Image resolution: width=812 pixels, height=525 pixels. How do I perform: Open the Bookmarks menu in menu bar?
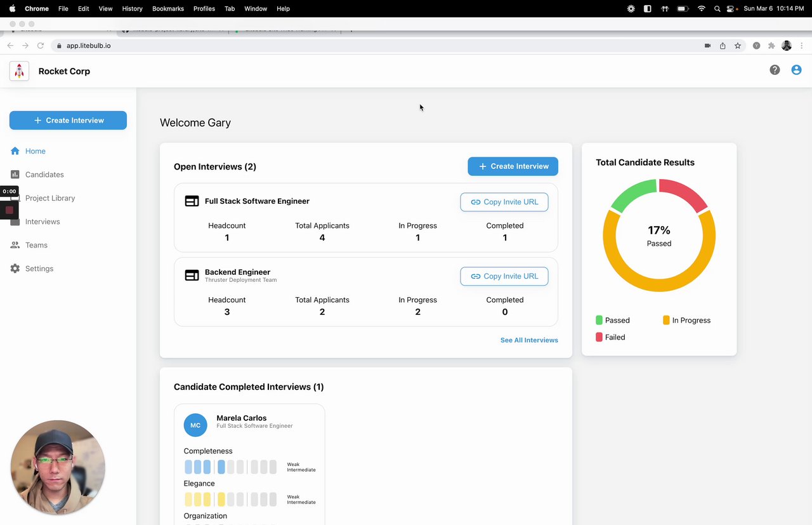click(x=168, y=8)
